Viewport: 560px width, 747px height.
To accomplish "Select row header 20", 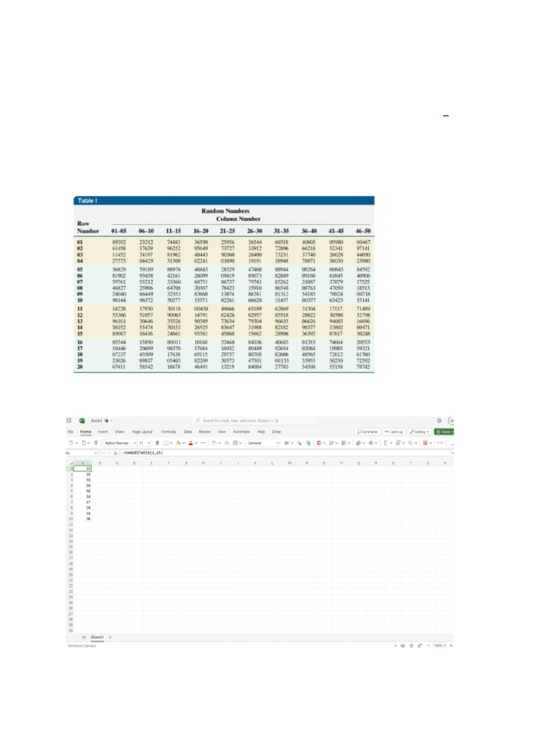I will pyautogui.click(x=71, y=575).
